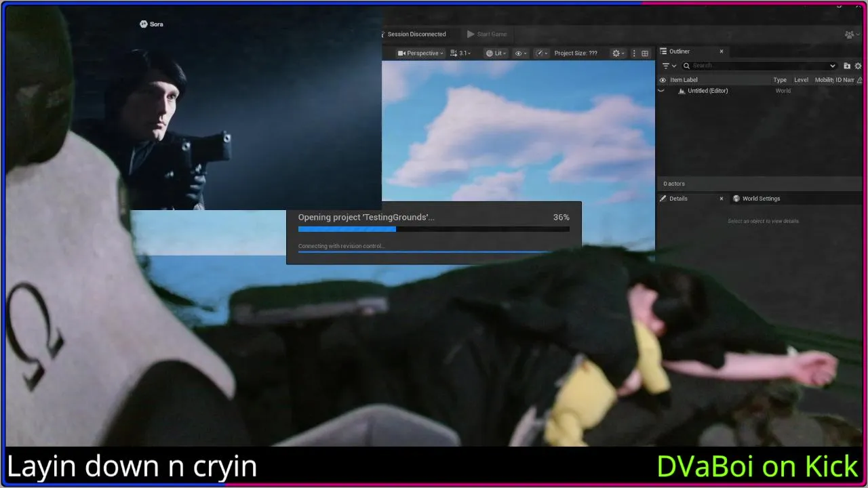Toggle the Outliner visibility eye column
This screenshot has height=488, width=868.
(x=663, y=80)
